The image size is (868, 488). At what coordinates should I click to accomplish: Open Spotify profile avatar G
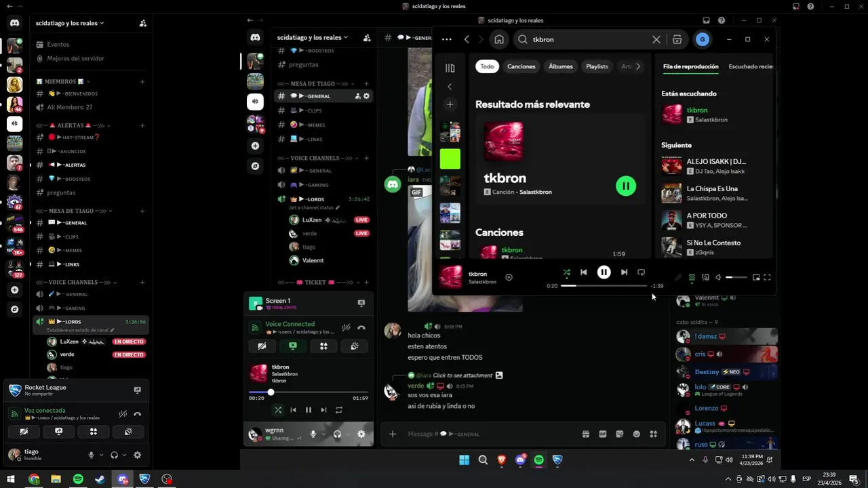pyautogui.click(x=702, y=39)
